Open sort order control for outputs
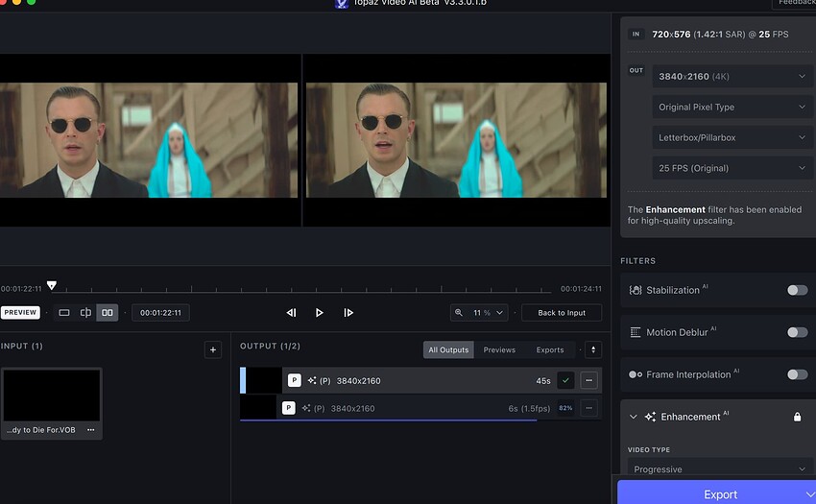 tap(593, 349)
